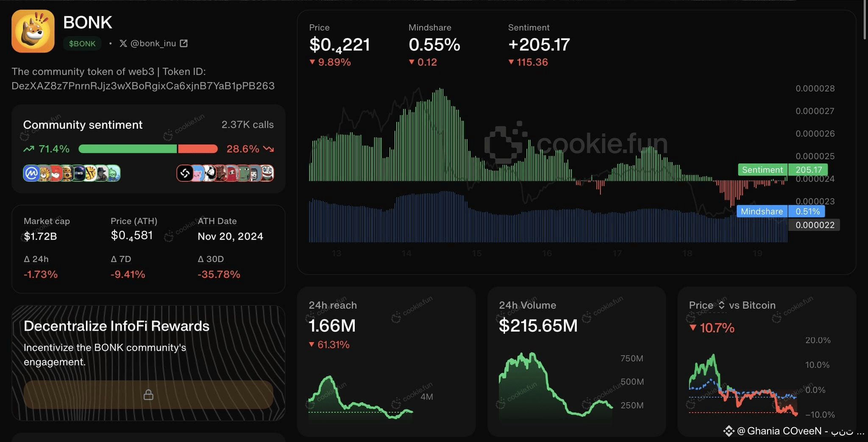Click the green bullish trend arrow icon
The height and width of the screenshot is (442, 868).
[x=29, y=149]
